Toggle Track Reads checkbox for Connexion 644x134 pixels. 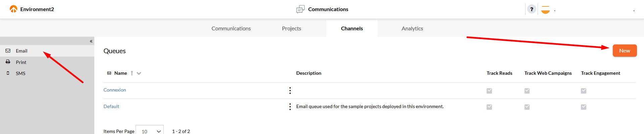[489, 91]
